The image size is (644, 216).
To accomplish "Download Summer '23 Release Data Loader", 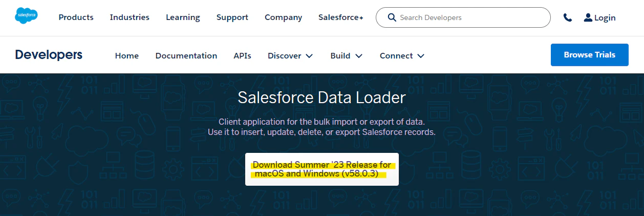I will coord(322,169).
